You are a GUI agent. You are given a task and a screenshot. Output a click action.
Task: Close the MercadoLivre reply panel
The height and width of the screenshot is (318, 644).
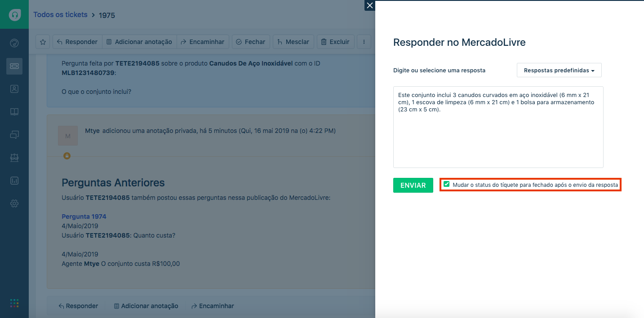[370, 5]
